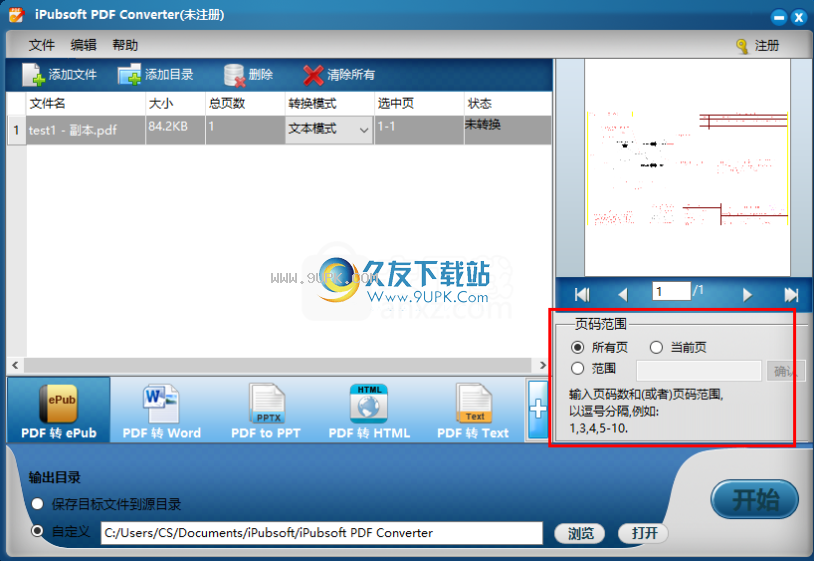The image size is (814, 561).
Task: Jump to last page in preview
Action: tap(791, 295)
